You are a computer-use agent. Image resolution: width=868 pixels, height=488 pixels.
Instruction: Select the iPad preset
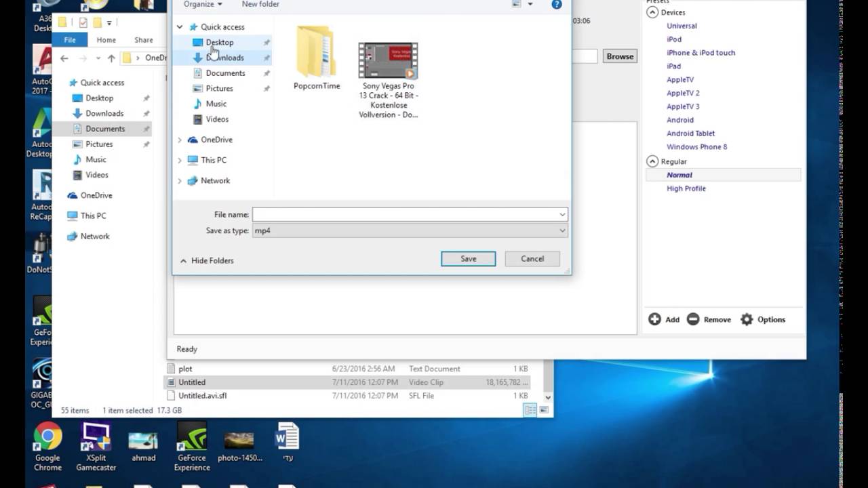(673, 66)
